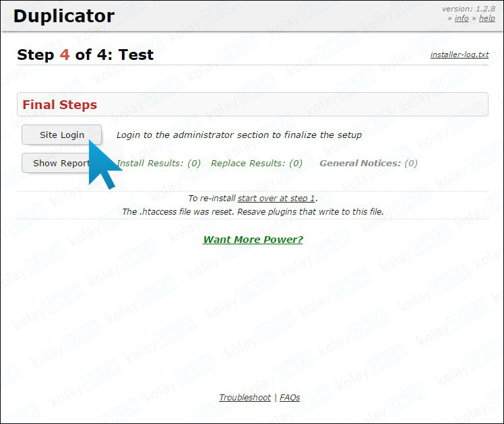This screenshot has height=424, width=504.
Task: Click the '.htaccess file was reset' notice
Action: tap(253, 212)
